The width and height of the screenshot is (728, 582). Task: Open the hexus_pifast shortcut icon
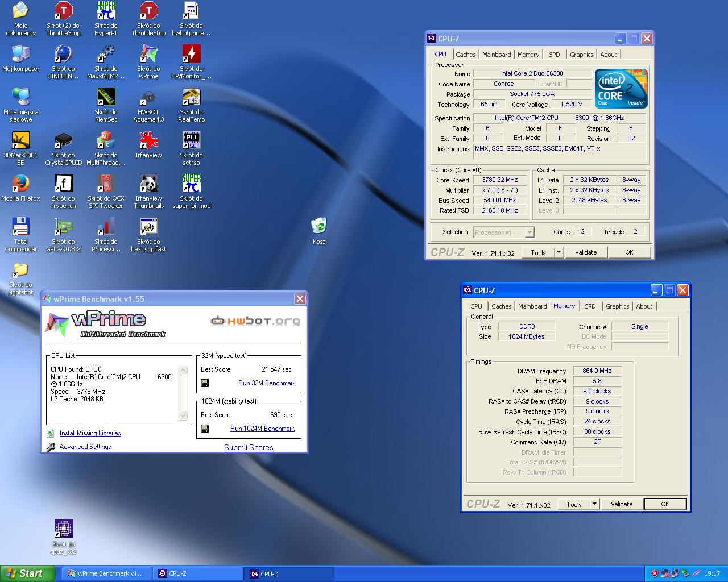pyautogui.click(x=148, y=226)
